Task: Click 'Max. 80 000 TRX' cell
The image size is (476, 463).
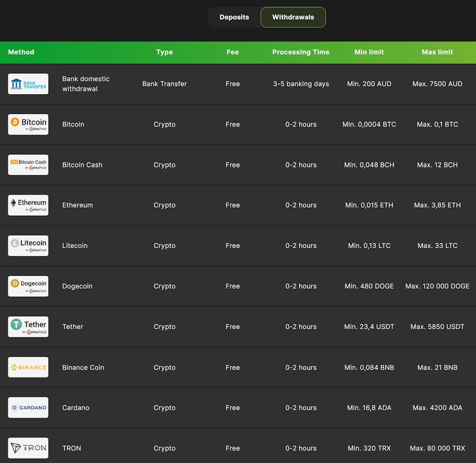Action: tap(437, 448)
